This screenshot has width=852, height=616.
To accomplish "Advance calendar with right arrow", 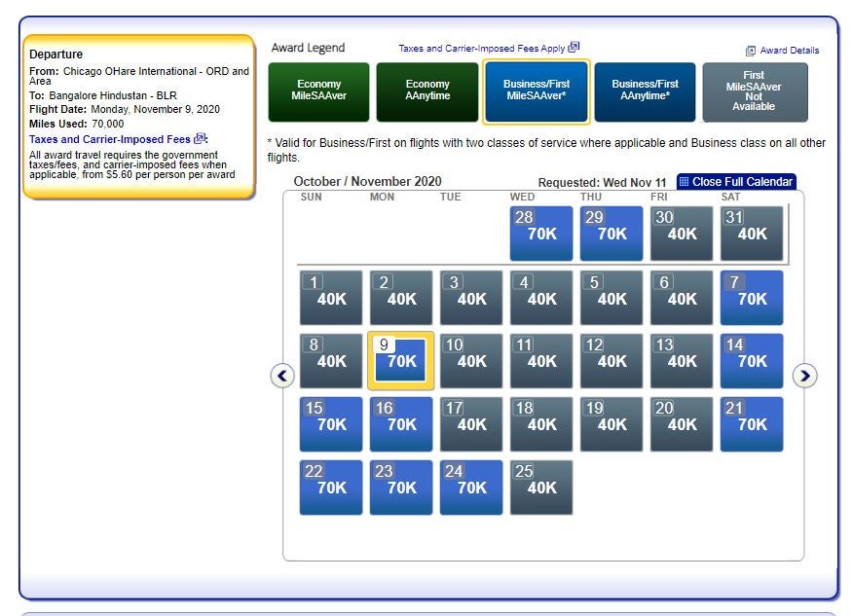I will click(804, 376).
